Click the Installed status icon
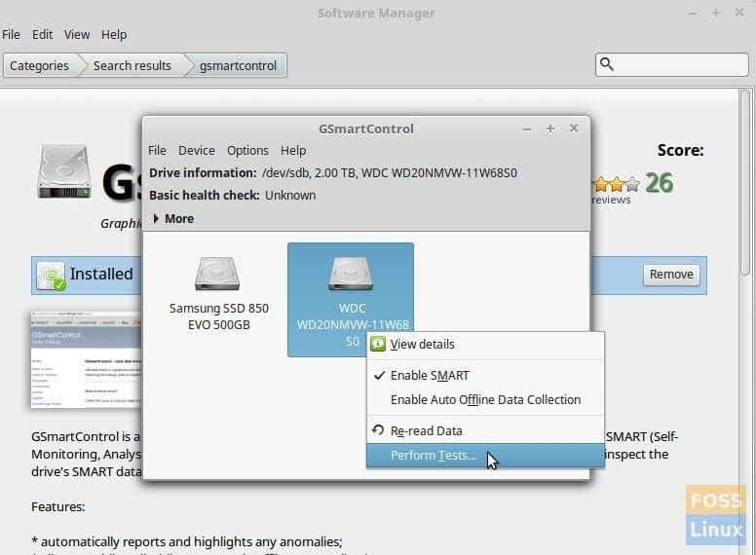Screen dimensions: 756x555 pos(51,277)
